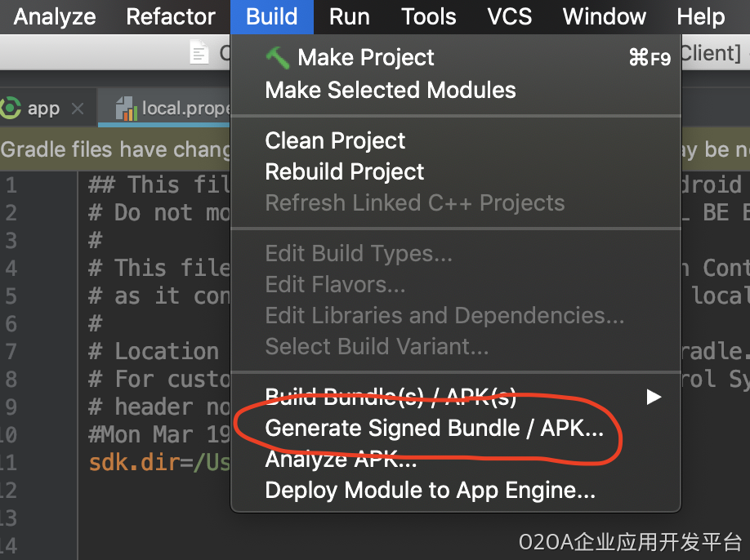Choose Make Selected Modules

point(391,90)
